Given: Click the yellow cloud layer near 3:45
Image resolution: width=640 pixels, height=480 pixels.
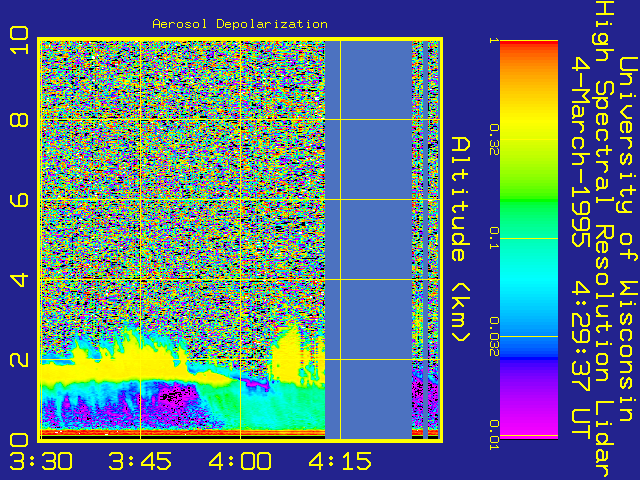Looking at the screenshot, I should click(x=139, y=363).
